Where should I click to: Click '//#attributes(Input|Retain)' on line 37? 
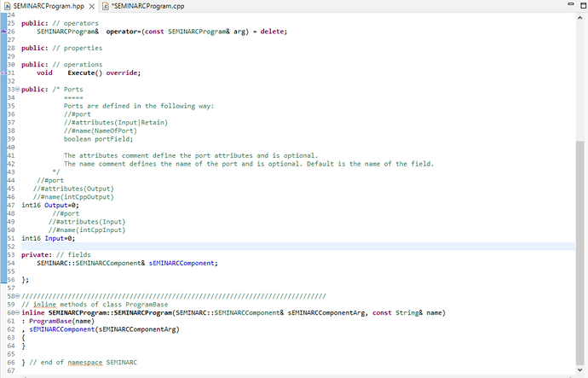coord(116,122)
